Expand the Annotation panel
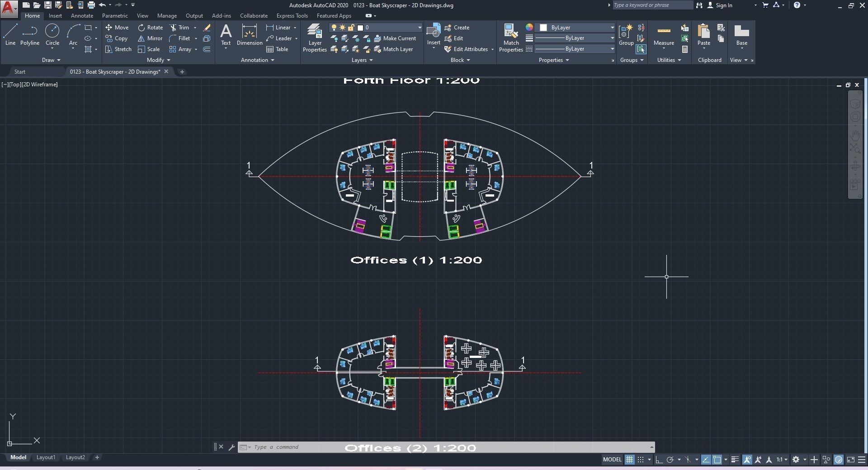 [x=258, y=60]
